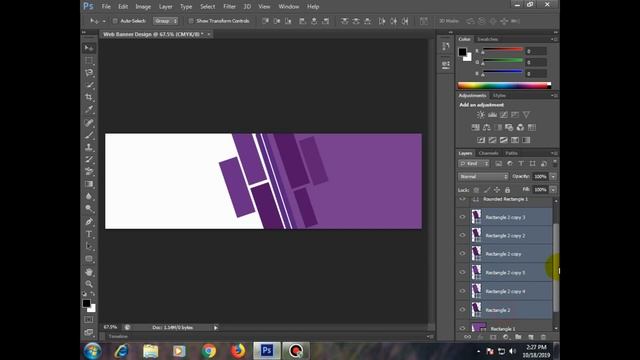This screenshot has width=640, height=360.
Task: Open the Fill slider dropdown arrow
Action: 553,190
